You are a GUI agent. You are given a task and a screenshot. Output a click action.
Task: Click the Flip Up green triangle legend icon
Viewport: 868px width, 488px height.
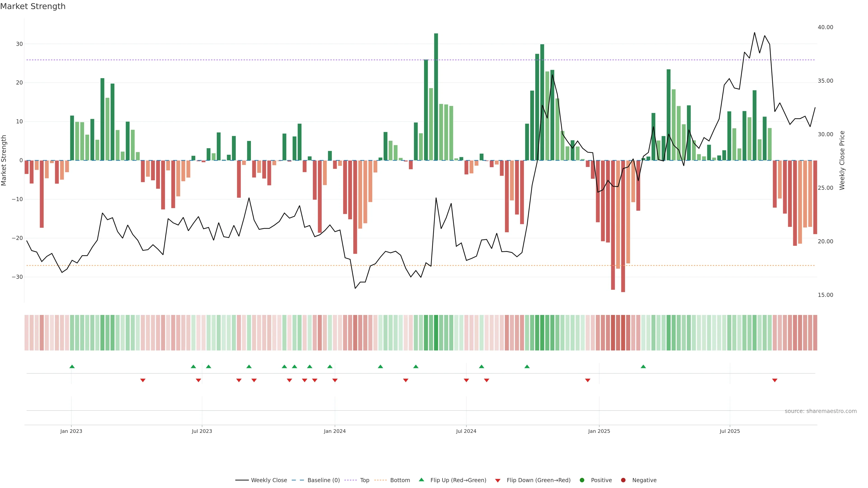click(x=421, y=480)
